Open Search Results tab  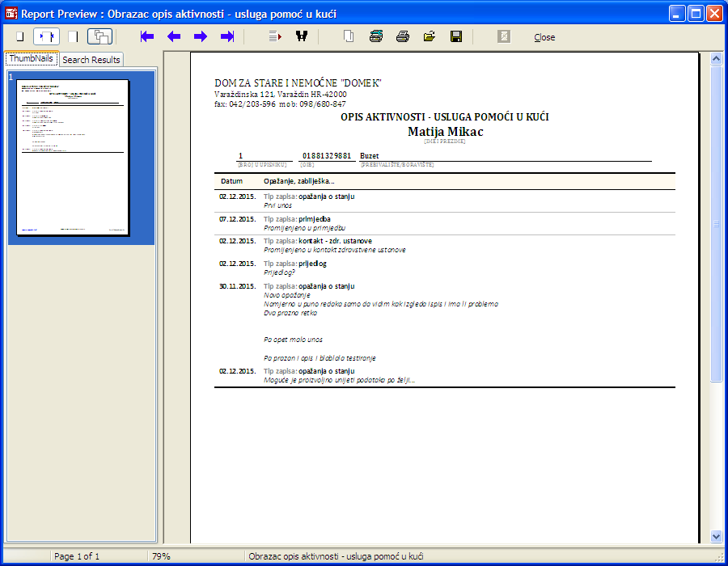[x=91, y=60]
